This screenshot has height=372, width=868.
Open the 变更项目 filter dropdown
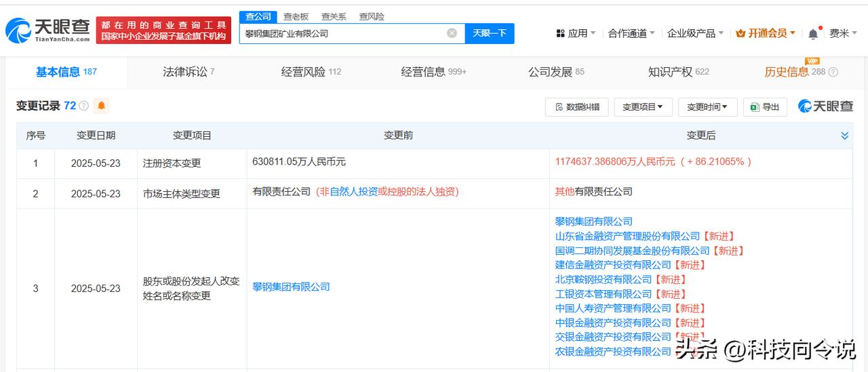tap(643, 107)
